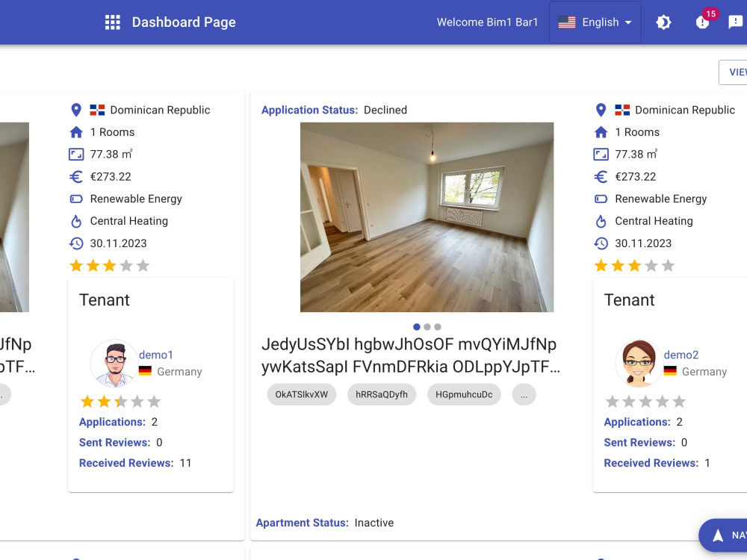Click the Dashboard Page title
This screenshot has width=747, height=560.
tap(184, 22)
